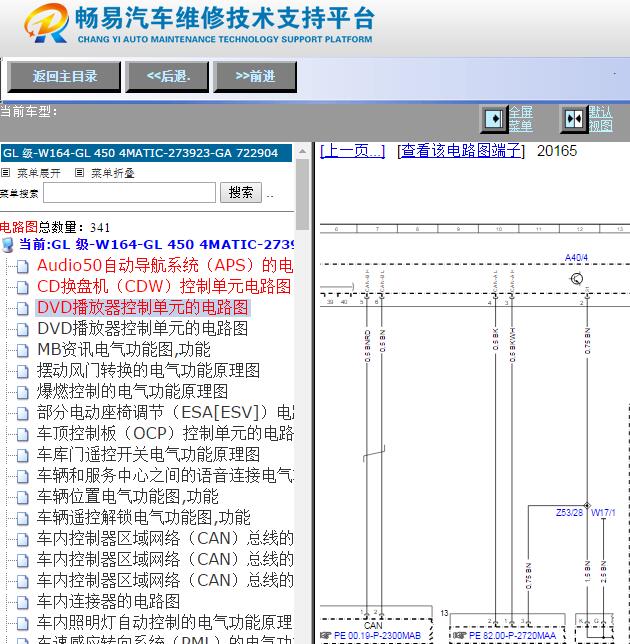630x644 pixels.
Task: Click PE 00.19-P-2300MAB reference in diagram
Action: (377, 635)
